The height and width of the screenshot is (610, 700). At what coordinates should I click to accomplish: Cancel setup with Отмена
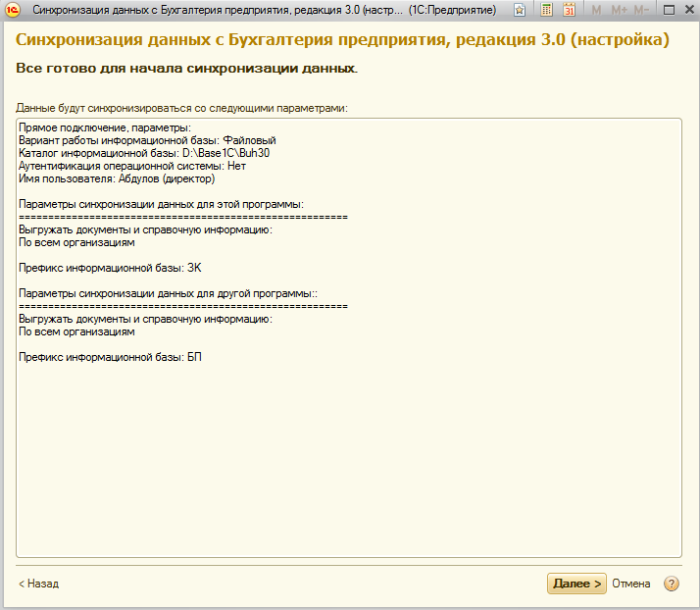[x=630, y=584]
